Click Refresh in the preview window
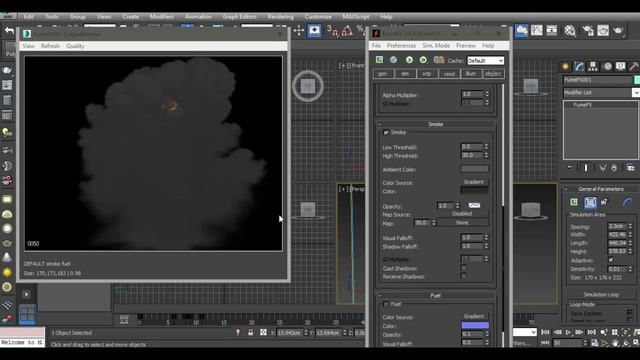640x360 pixels. [x=50, y=46]
